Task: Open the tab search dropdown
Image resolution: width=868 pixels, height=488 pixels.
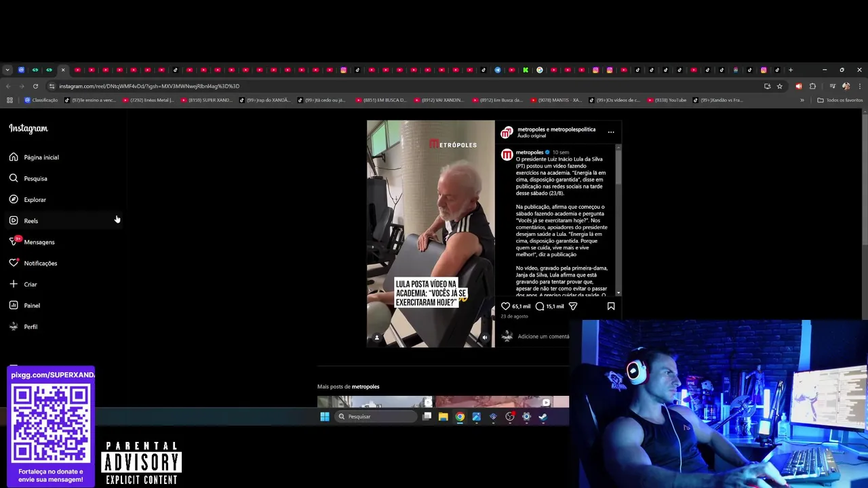Action: coord(7,70)
